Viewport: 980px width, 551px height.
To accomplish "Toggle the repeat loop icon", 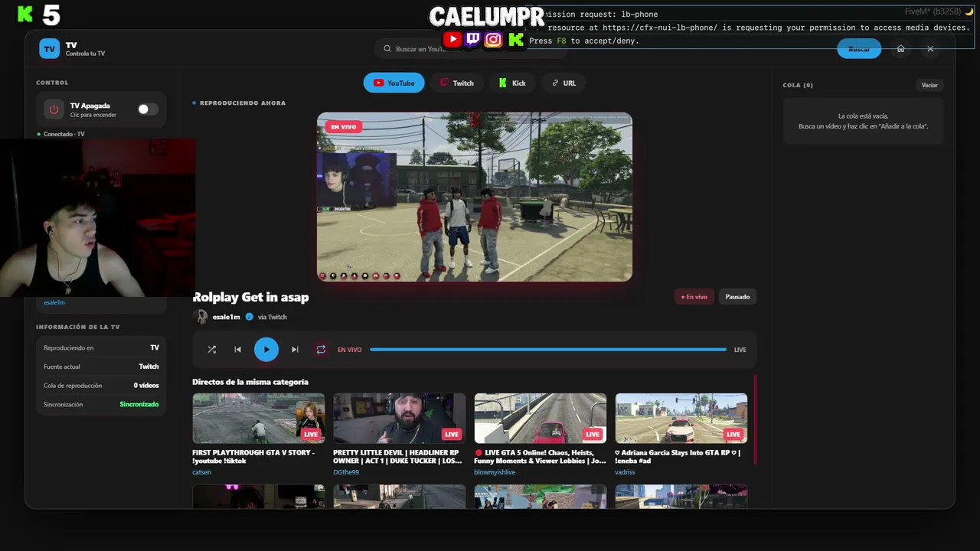I will point(321,350).
